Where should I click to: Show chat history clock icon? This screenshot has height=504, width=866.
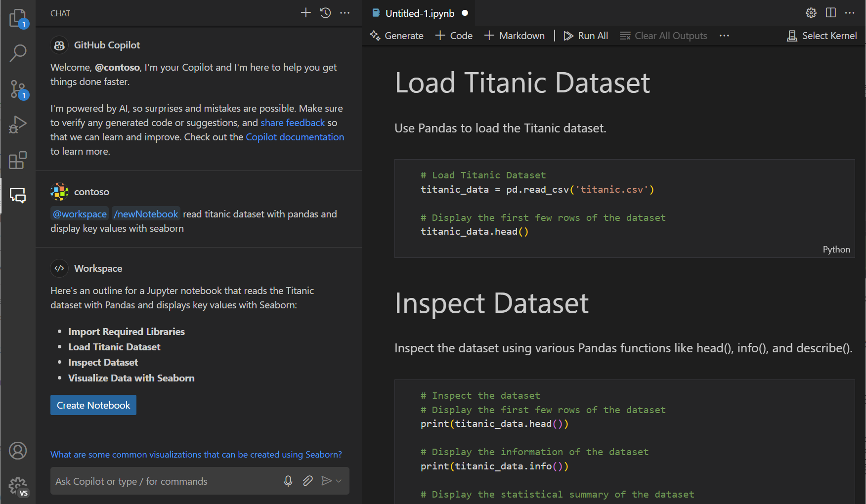coord(325,13)
